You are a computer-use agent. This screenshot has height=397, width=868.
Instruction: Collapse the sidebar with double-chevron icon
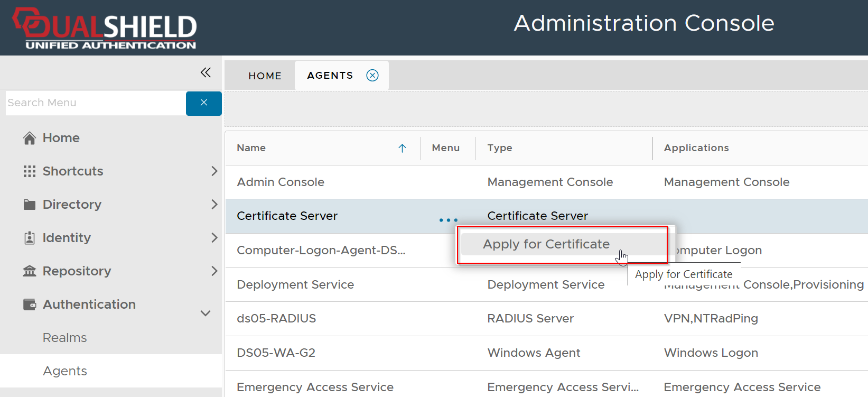[x=206, y=72]
